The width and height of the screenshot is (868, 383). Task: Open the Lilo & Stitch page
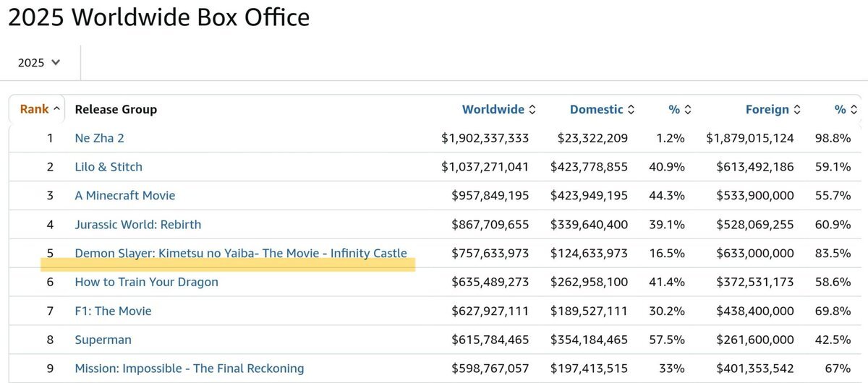point(109,167)
